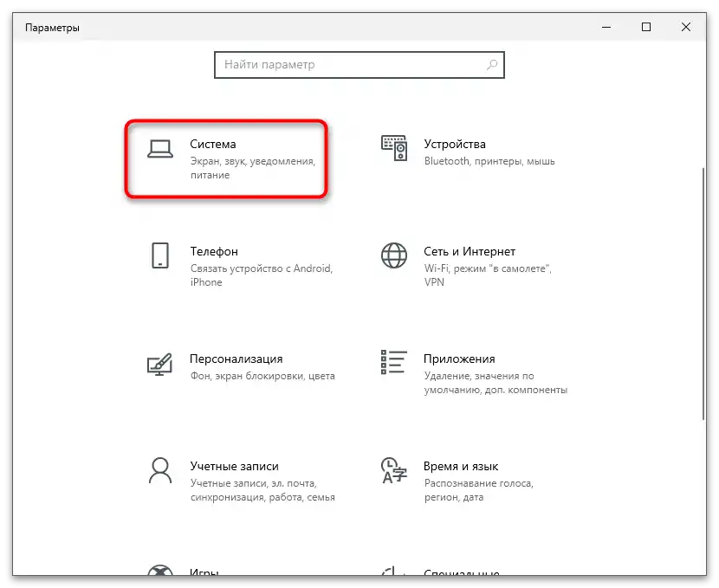Open the Система settings title

tap(213, 144)
